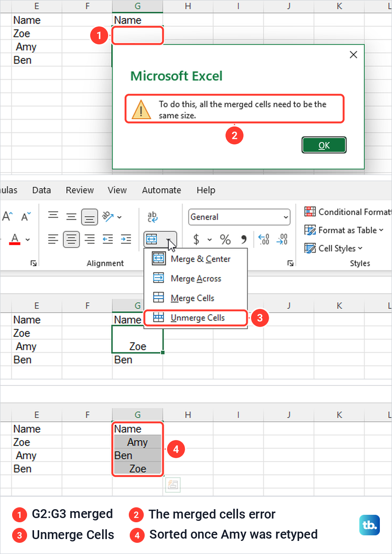The width and height of the screenshot is (392, 554).
Task: Select Ben cell beneath the merged Zoe cell
Action: pyautogui.click(x=137, y=360)
